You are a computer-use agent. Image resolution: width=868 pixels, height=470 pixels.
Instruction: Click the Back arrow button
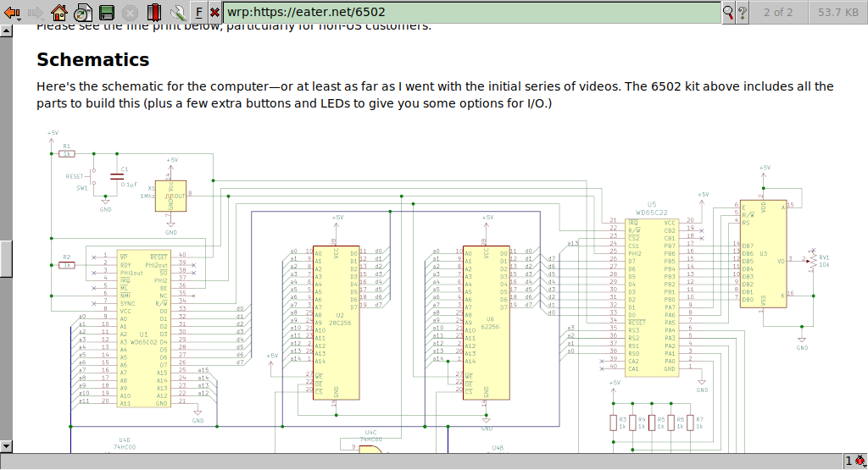12,12
